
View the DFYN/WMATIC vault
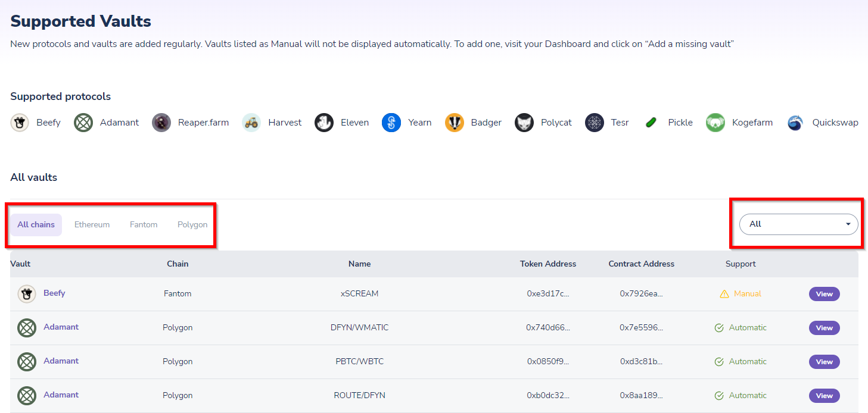tap(825, 328)
